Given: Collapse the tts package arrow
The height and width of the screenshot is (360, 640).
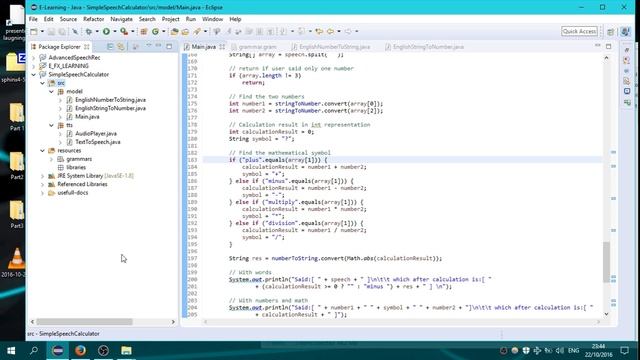Looking at the screenshot, I should (51, 125).
